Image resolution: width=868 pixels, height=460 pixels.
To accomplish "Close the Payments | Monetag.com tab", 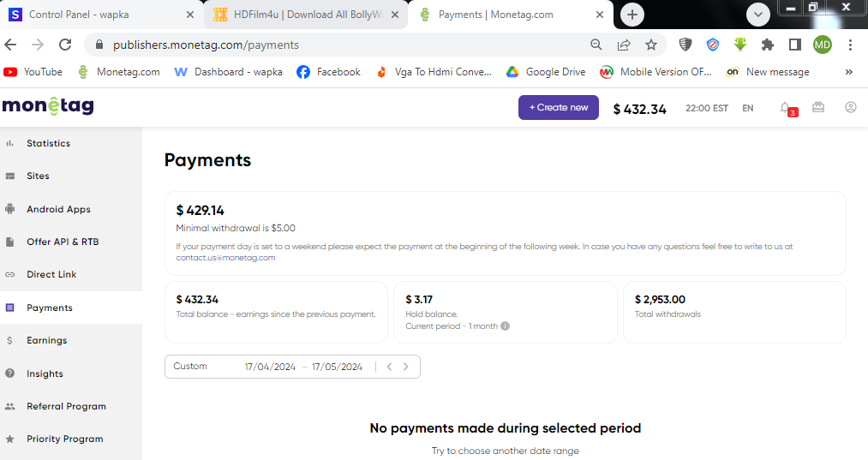I will coord(600,15).
